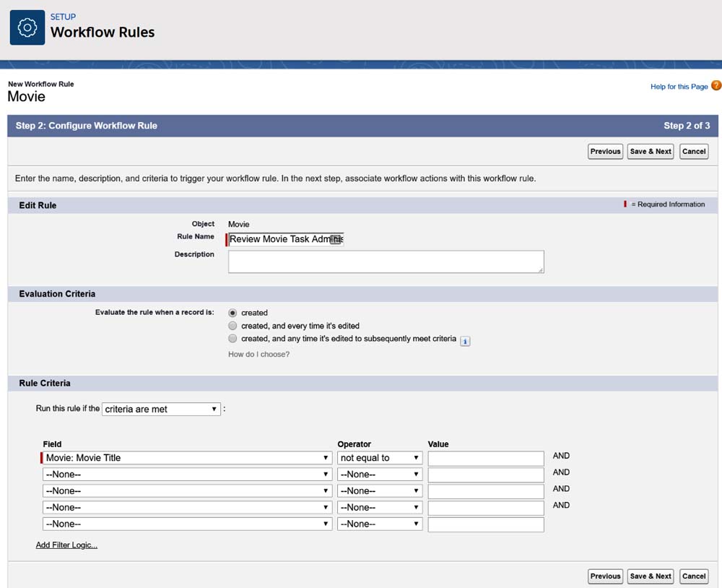Click into the Description text box
The height and width of the screenshot is (588, 722).
click(x=386, y=261)
